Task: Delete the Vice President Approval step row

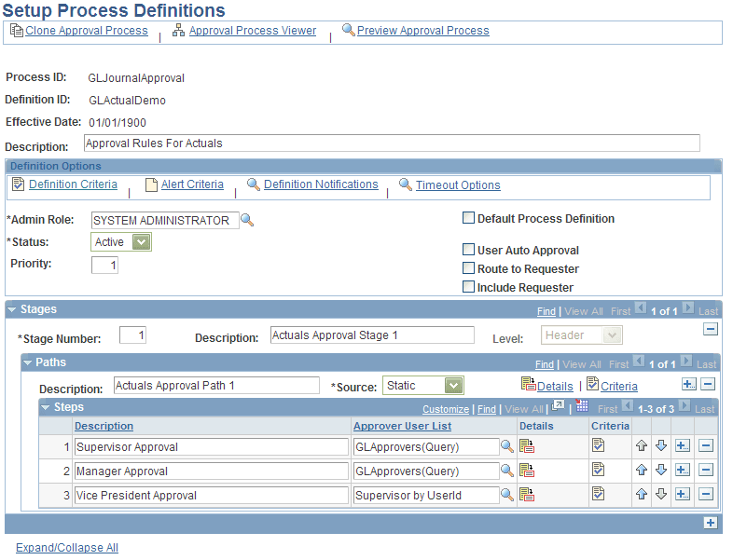Action: tap(706, 494)
